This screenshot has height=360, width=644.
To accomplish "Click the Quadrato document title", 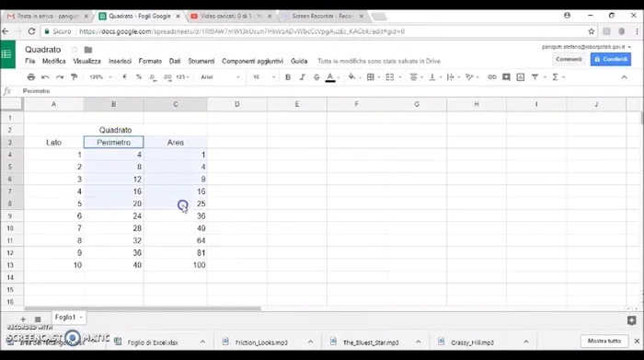I will (42, 50).
